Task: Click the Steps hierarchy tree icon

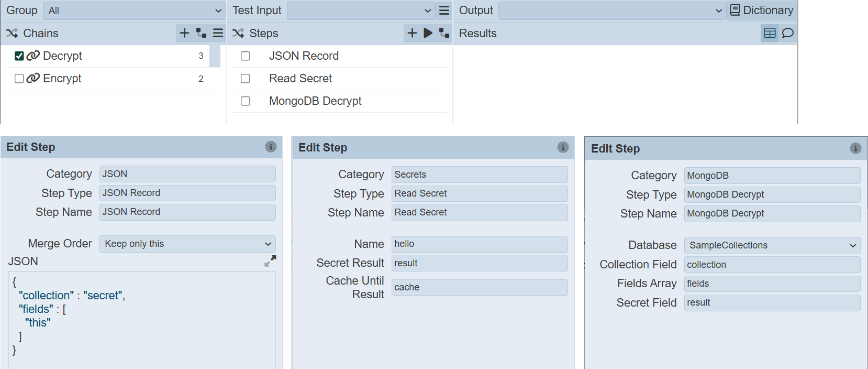Action: (x=444, y=34)
